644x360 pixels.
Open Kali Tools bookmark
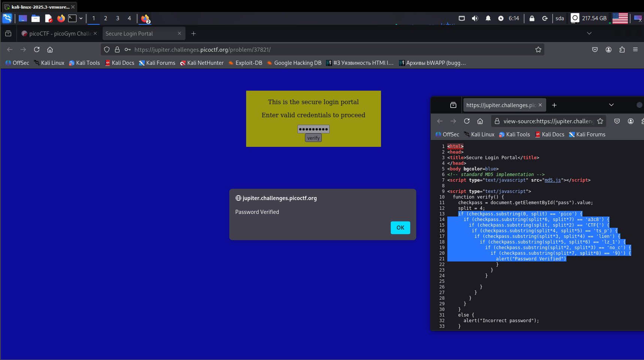click(x=84, y=63)
